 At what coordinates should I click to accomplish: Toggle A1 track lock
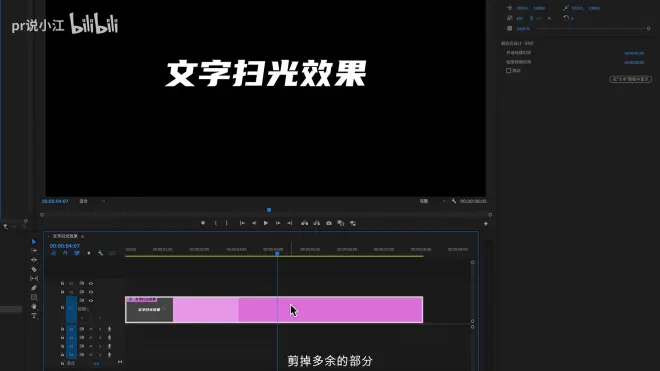pos(62,329)
